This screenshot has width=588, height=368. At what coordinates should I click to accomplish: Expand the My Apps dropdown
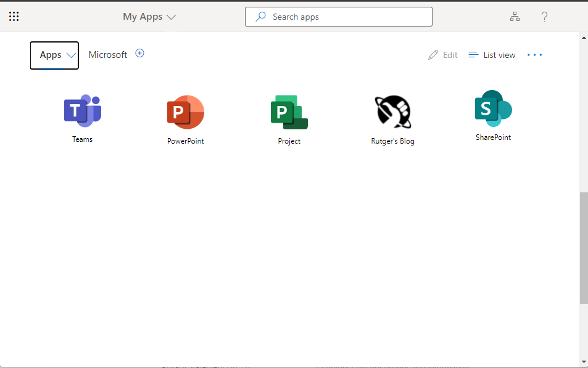click(x=149, y=17)
